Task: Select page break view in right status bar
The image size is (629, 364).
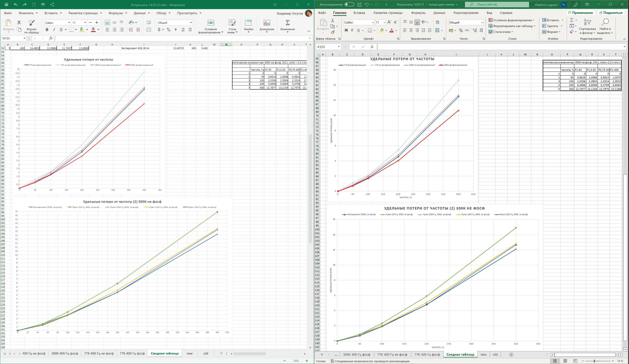Action: [575, 361]
